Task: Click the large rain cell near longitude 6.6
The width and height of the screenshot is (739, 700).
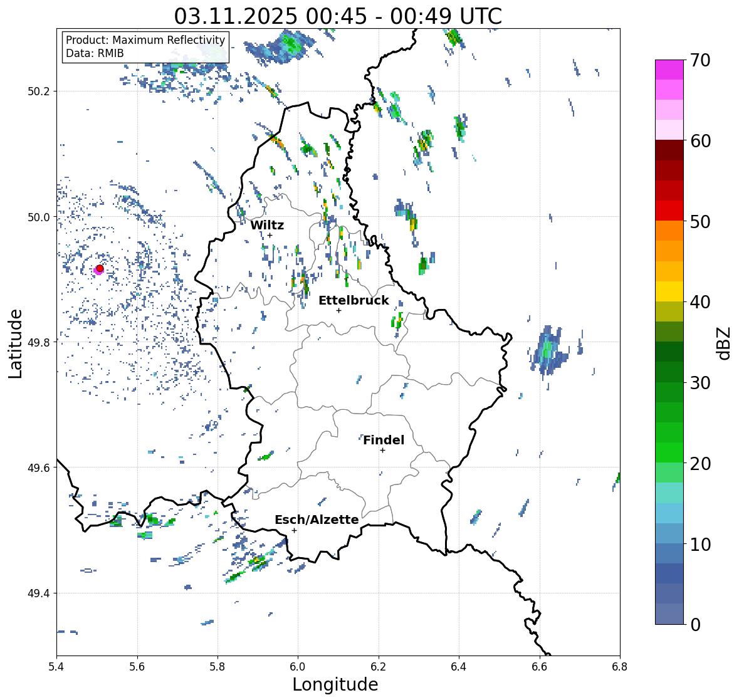Action: (548, 351)
